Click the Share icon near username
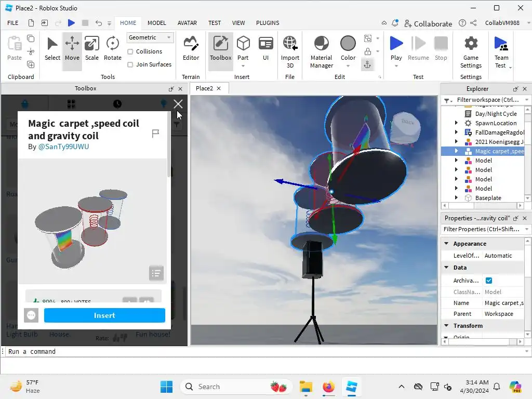This screenshot has width=532, height=399. (x=474, y=23)
